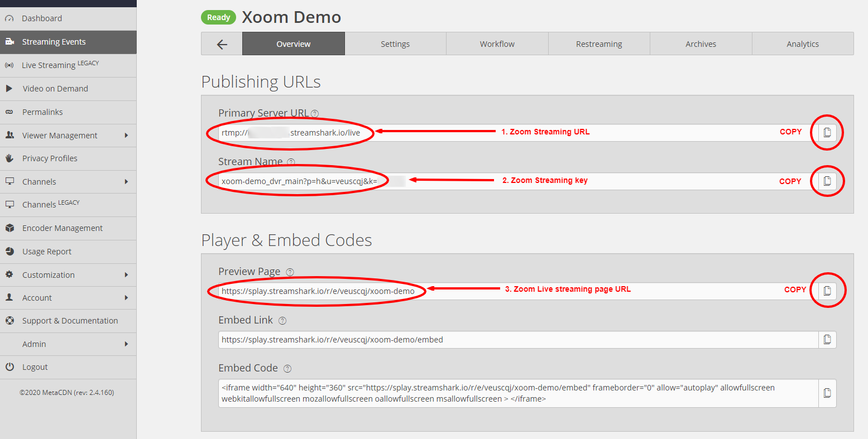The image size is (868, 439).
Task: Click the Account person icon
Action: click(9, 298)
